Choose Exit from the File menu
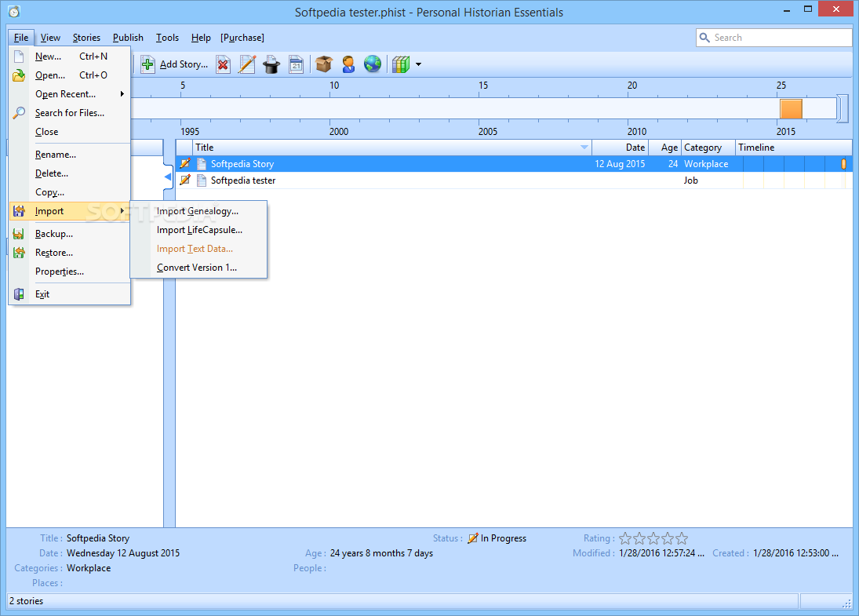This screenshot has width=859, height=616. coord(70,294)
